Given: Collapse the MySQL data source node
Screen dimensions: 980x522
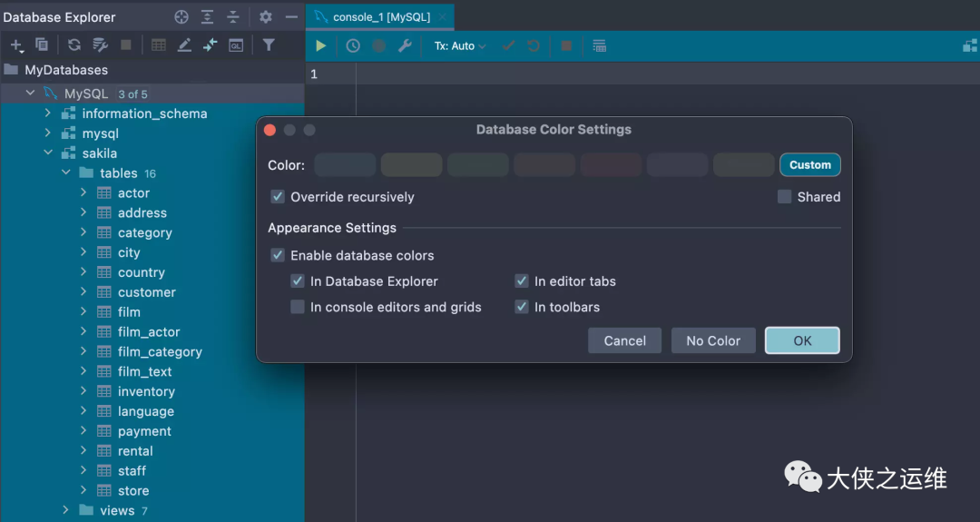Looking at the screenshot, I should (30, 94).
